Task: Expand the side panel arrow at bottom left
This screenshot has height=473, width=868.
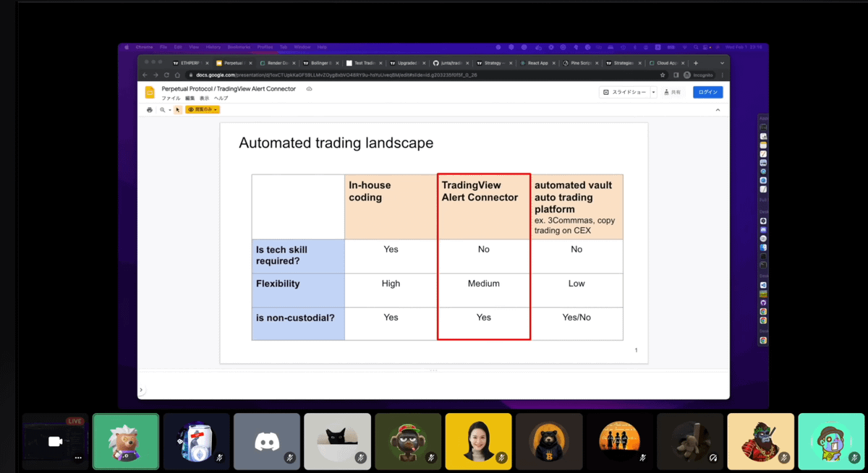Action: pos(141,391)
